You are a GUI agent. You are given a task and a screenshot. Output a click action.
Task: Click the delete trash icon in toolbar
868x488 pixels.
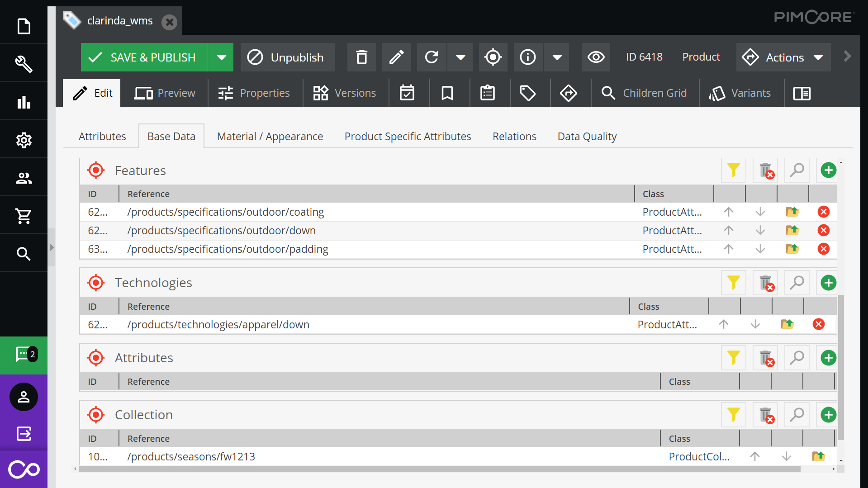(361, 57)
